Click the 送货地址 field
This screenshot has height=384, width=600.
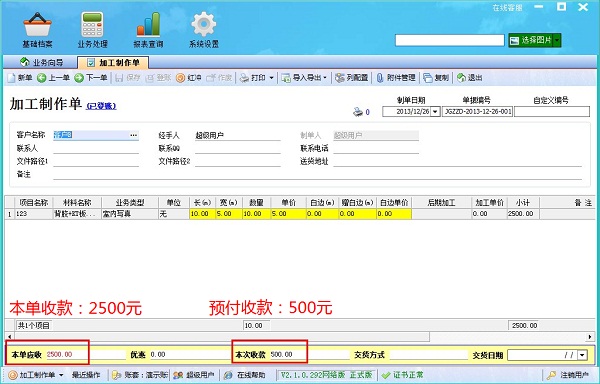[457, 161]
